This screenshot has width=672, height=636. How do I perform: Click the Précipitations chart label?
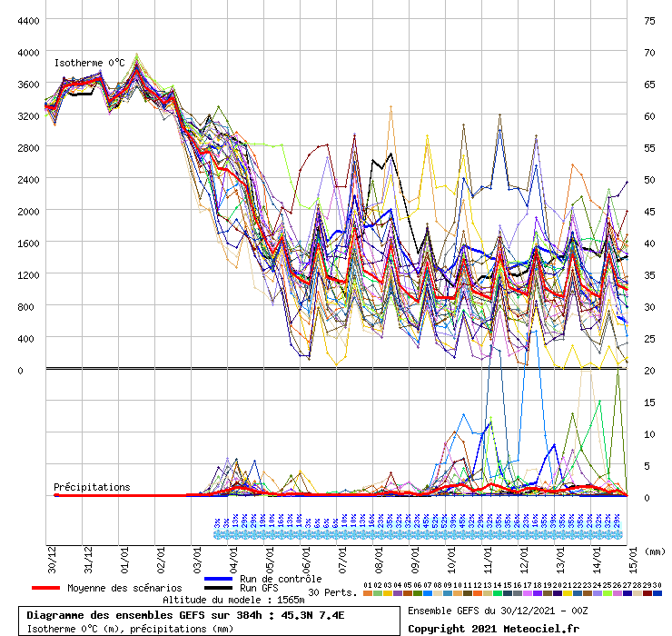click(91, 487)
